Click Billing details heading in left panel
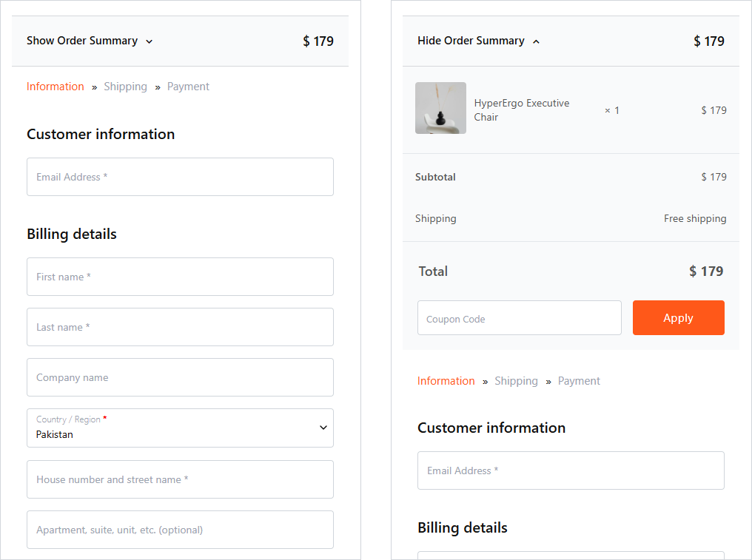752x560 pixels. tap(72, 234)
